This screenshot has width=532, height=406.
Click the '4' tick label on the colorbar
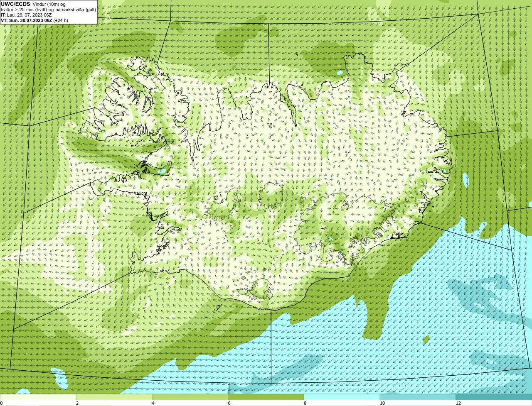pyautogui.click(x=153, y=403)
